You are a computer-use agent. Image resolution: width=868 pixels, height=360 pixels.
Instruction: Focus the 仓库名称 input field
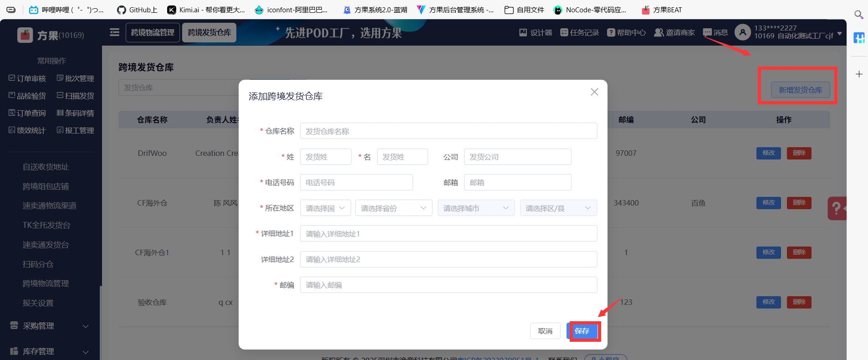click(x=449, y=131)
